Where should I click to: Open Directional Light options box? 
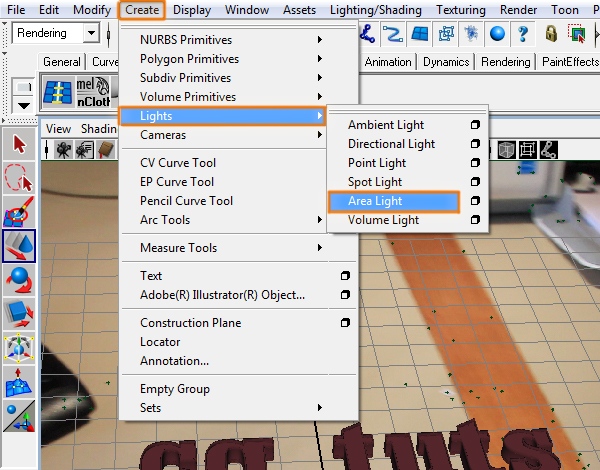[x=475, y=144]
